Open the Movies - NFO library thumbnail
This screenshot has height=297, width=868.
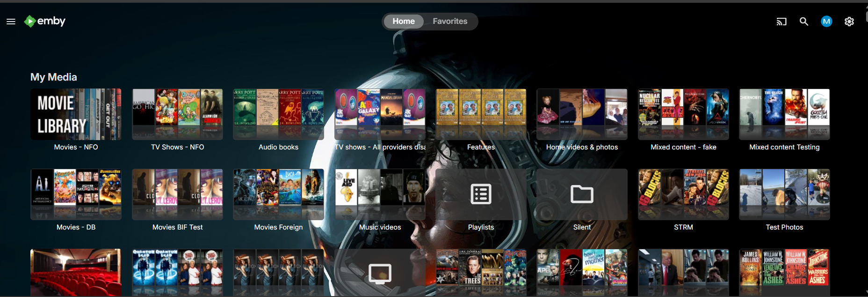76,114
